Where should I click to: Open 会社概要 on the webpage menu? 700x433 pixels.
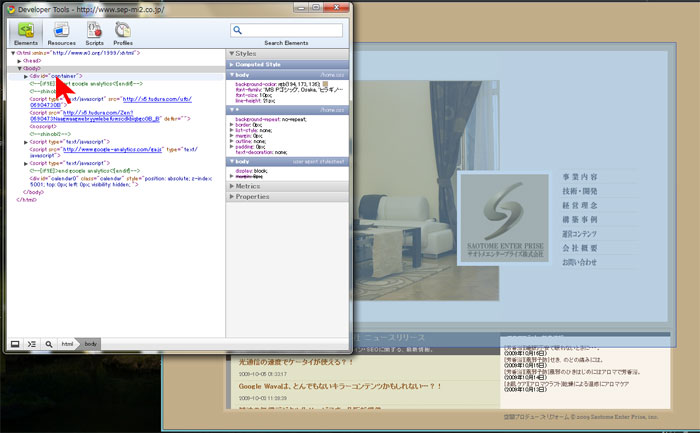tap(580, 248)
